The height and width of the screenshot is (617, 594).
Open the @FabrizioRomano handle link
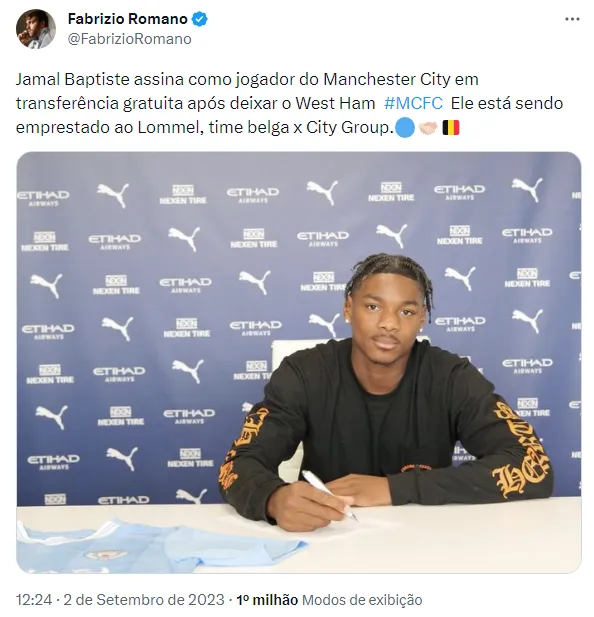[x=129, y=39]
